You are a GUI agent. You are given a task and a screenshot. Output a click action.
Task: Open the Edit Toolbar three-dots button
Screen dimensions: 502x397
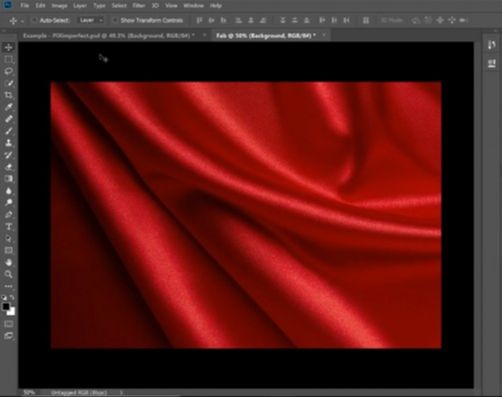[x=9, y=286]
